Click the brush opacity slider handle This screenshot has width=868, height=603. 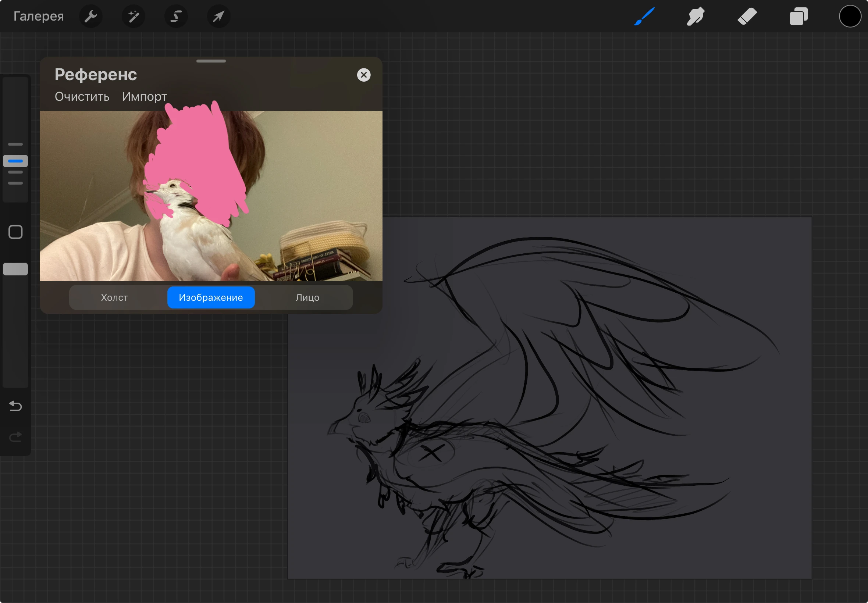pos(15,269)
